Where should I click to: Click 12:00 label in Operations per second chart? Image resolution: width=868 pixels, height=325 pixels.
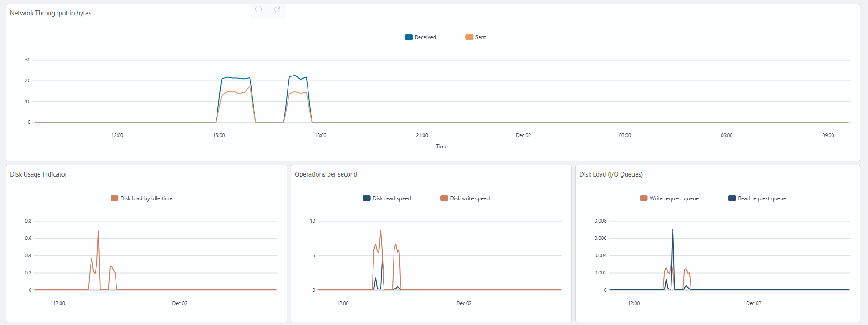[343, 303]
